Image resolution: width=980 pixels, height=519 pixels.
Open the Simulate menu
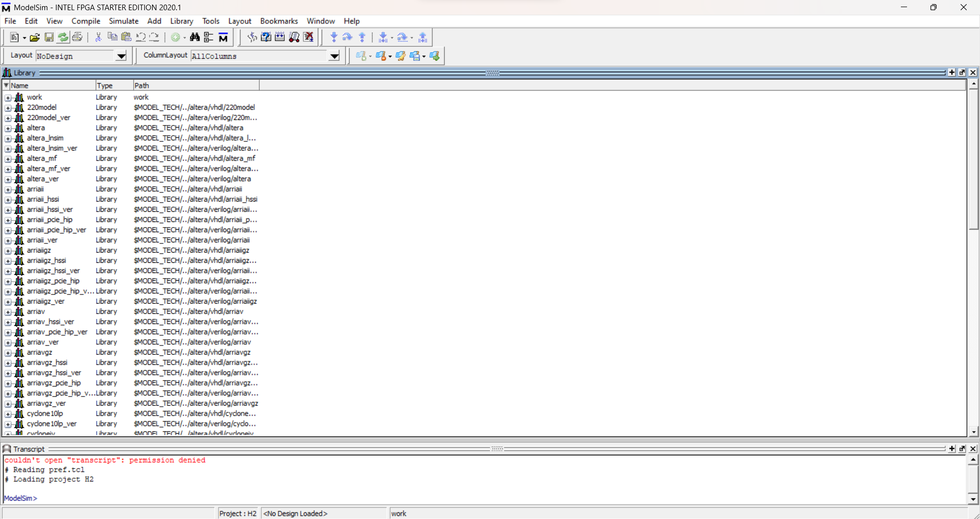point(123,21)
